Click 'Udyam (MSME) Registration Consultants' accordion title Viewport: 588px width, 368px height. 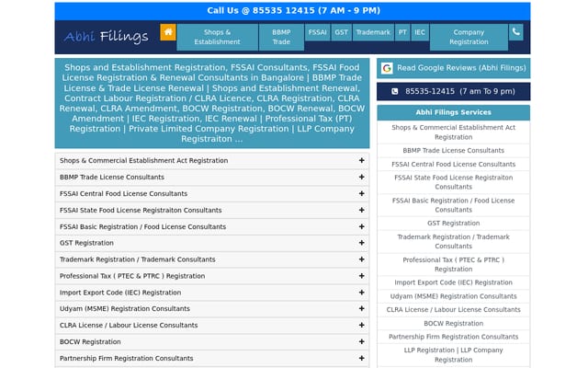pos(125,309)
